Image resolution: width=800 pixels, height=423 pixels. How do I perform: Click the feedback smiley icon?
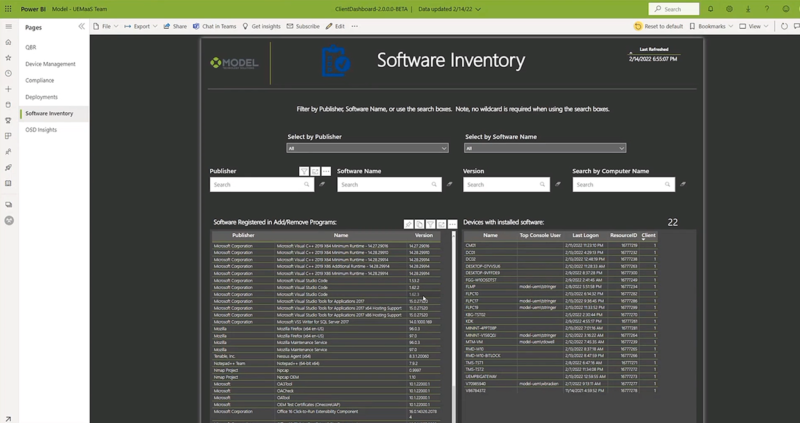click(x=786, y=9)
